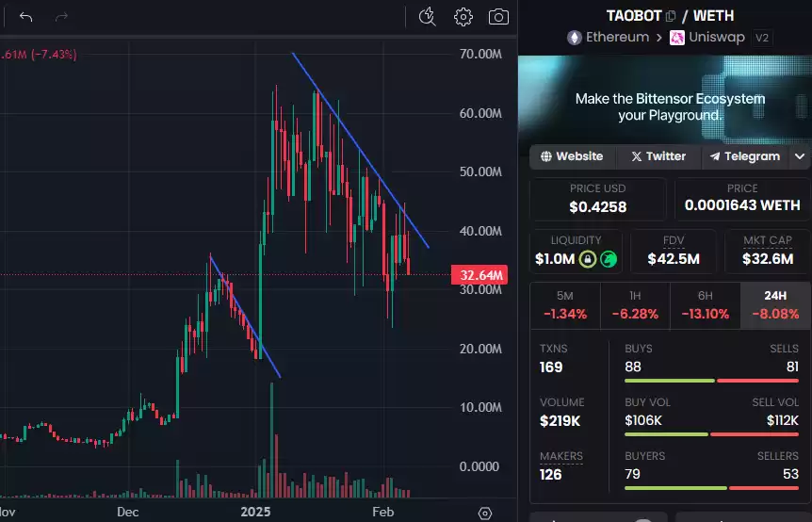Open the token Website link

click(x=572, y=156)
